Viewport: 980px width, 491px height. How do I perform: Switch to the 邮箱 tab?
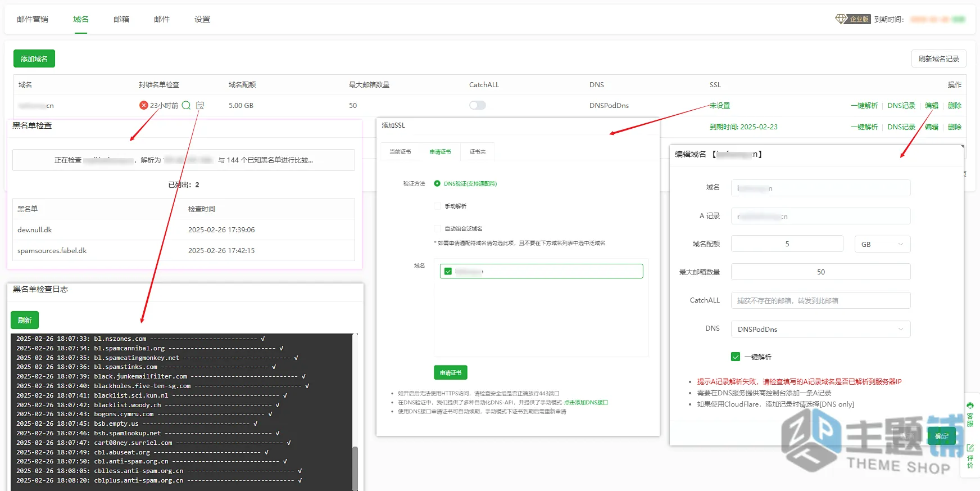121,19
